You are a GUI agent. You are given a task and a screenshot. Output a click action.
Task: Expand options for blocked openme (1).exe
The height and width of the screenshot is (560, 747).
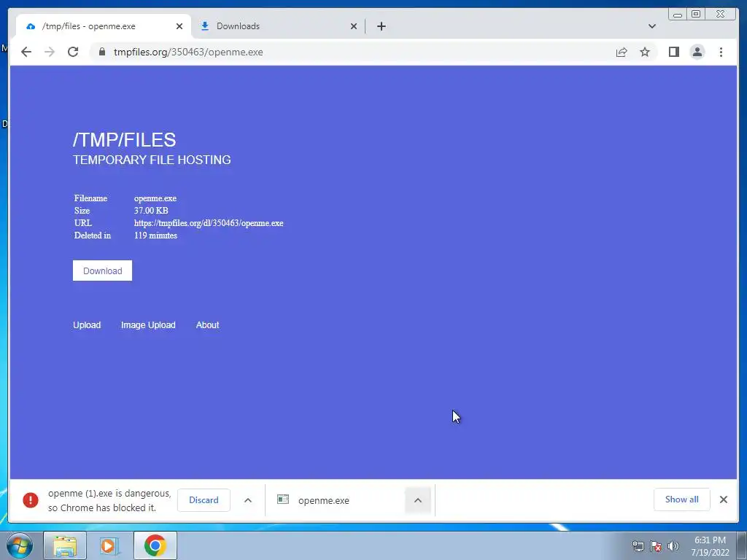(x=248, y=500)
